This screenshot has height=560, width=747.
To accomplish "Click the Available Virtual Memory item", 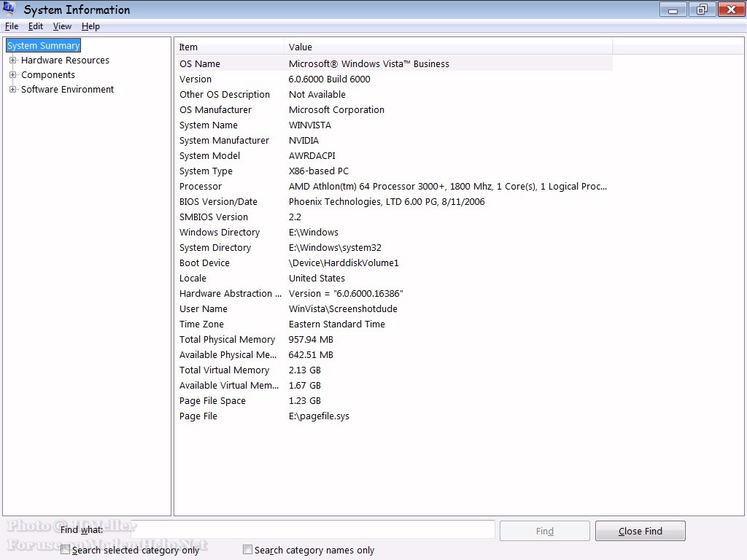I will (x=228, y=385).
